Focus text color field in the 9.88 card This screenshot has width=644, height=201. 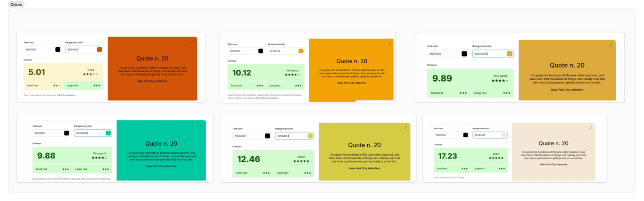click(x=51, y=133)
